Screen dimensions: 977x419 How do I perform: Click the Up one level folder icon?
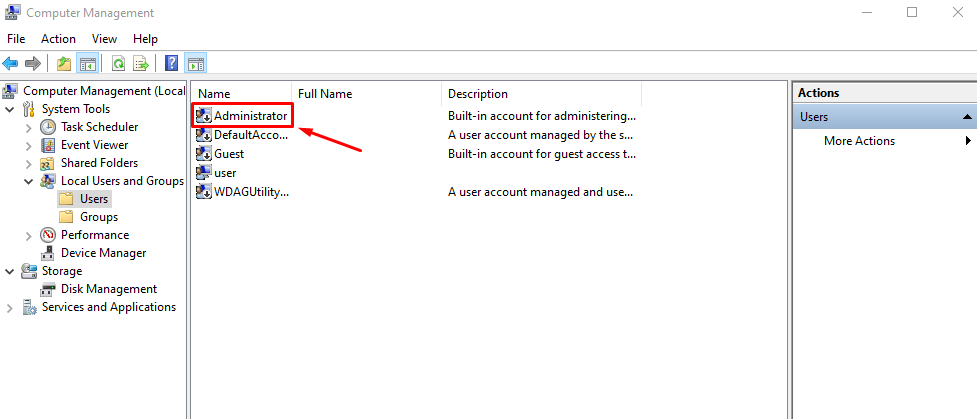(x=64, y=63)
